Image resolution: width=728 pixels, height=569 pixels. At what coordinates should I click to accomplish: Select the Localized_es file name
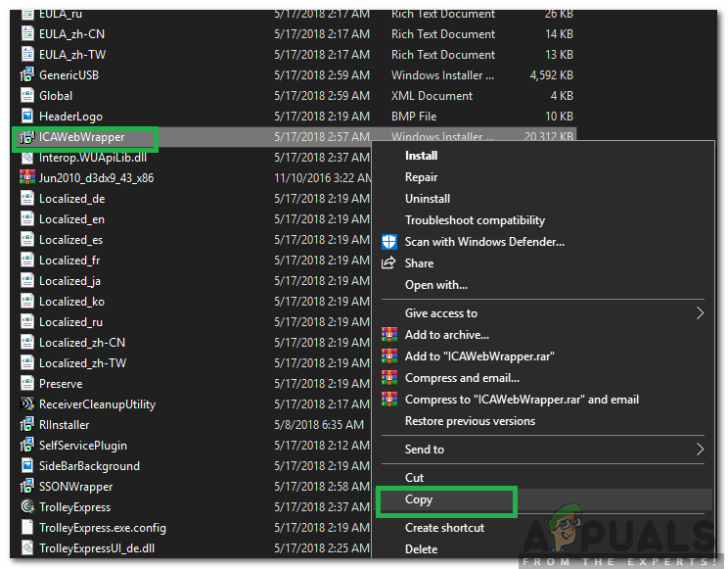coord(70,240)
